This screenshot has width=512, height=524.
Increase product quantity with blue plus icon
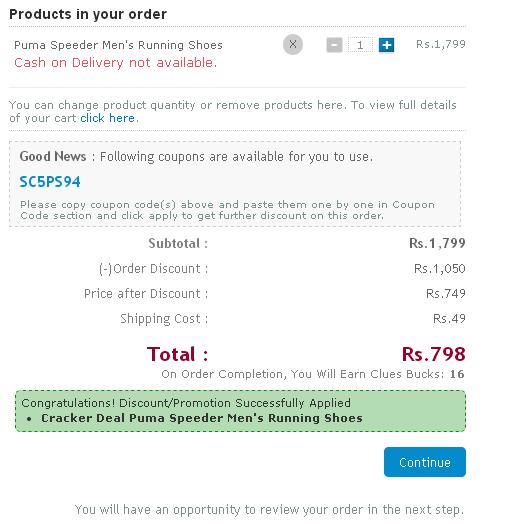click(386, 45)
